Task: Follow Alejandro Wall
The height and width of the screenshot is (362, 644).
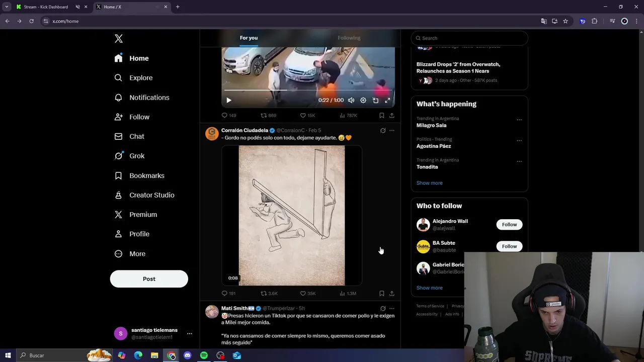Action: click(509, 225)
